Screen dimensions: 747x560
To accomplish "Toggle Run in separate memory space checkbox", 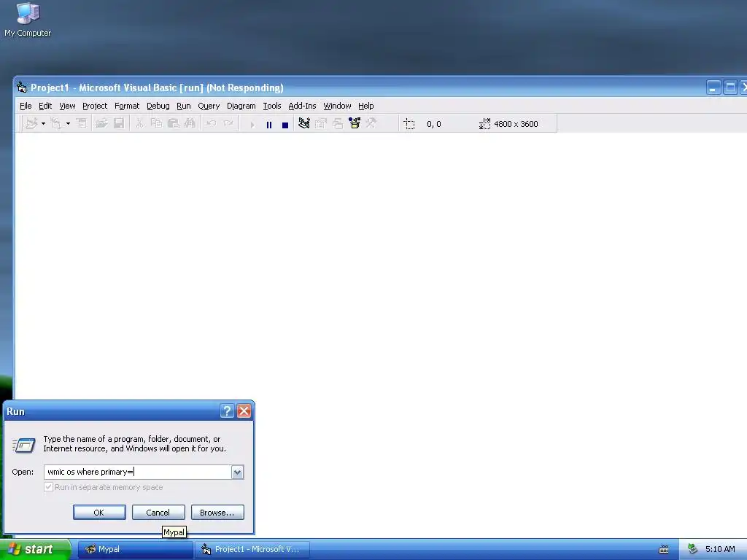I will tap(48, 486).
